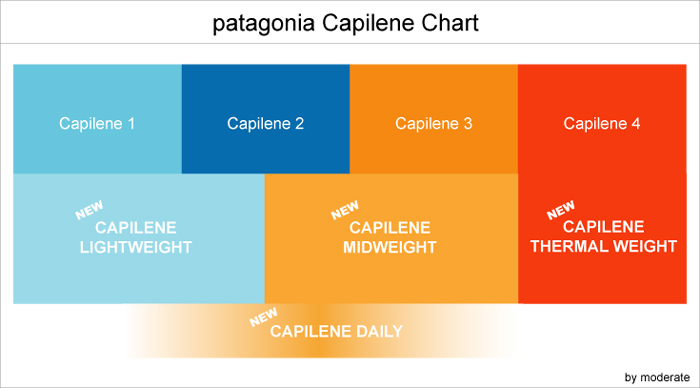The width and height of the screenshot is (700, 388).
Task: Click the 'Capilene 3' label text
Action: (433, 124)
